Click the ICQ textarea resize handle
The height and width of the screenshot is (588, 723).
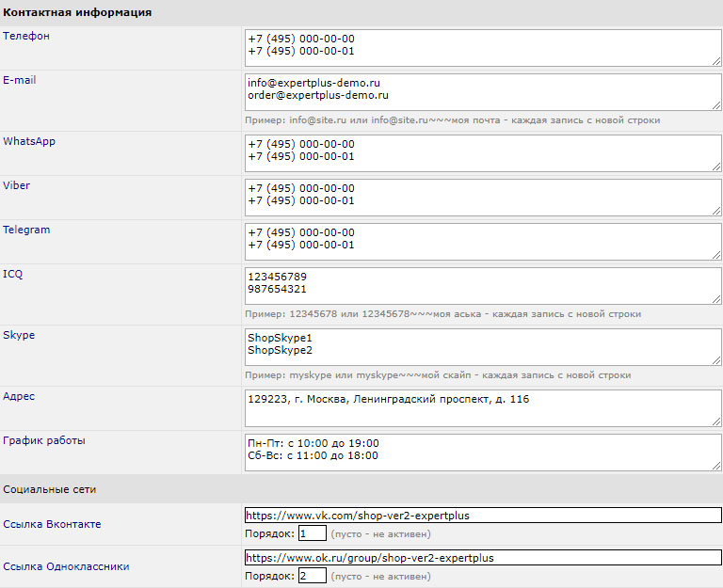point(716,299)
